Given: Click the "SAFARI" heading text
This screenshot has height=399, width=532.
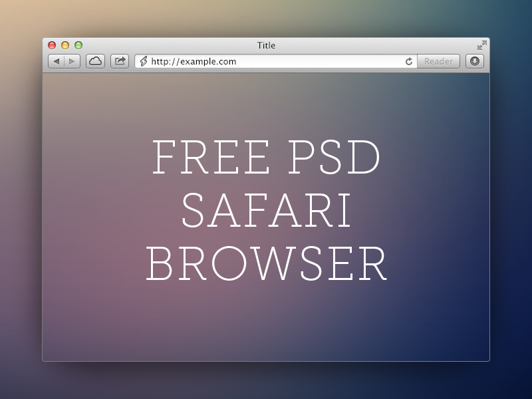Looking at the screenshot, I should pyautogui.click(x=266, y=211).
